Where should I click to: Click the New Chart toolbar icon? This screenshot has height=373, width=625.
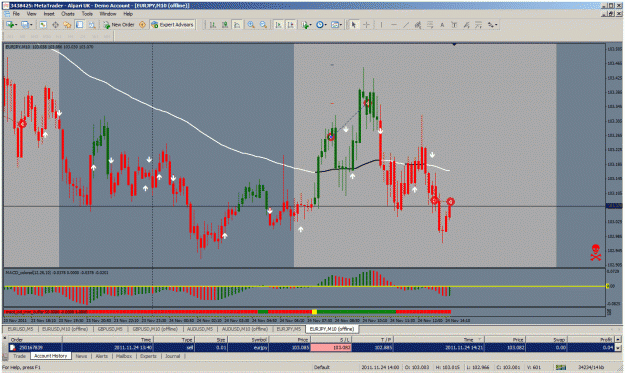click(10, 25)
